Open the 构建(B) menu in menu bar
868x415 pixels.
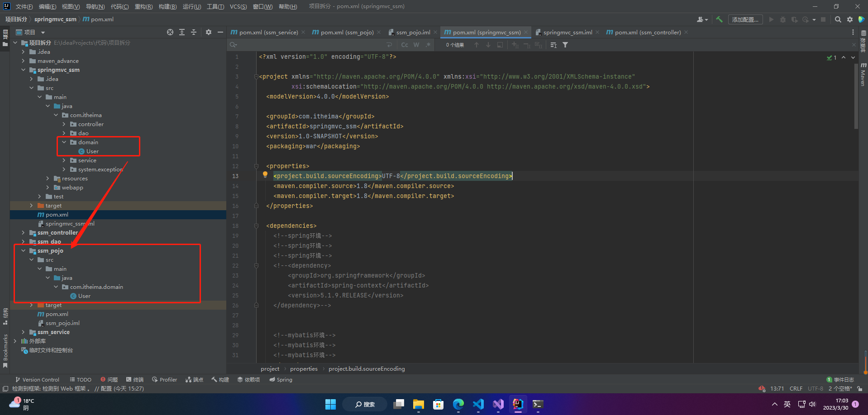[167, 6]
